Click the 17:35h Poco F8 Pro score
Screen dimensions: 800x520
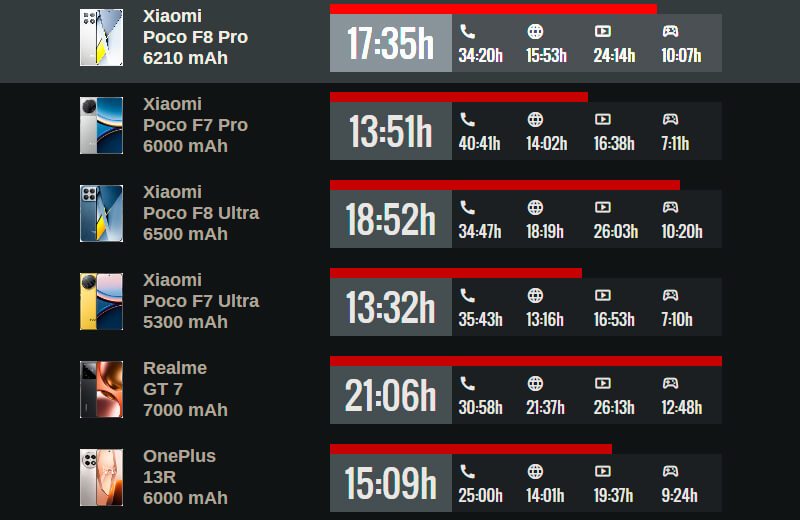tap(390, 44)
